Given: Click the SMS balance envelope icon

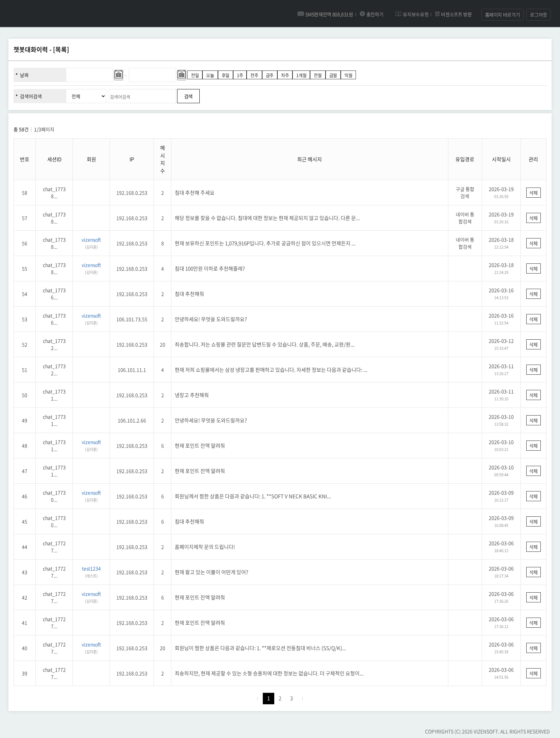Looking at the screenshot, I should (x=300, y=14).
